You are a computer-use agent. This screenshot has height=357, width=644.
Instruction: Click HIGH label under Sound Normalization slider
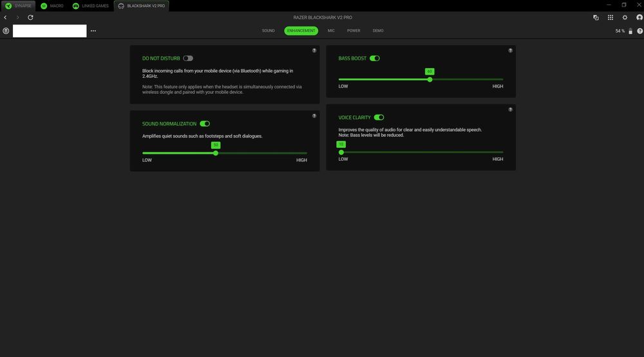point(301,160)
